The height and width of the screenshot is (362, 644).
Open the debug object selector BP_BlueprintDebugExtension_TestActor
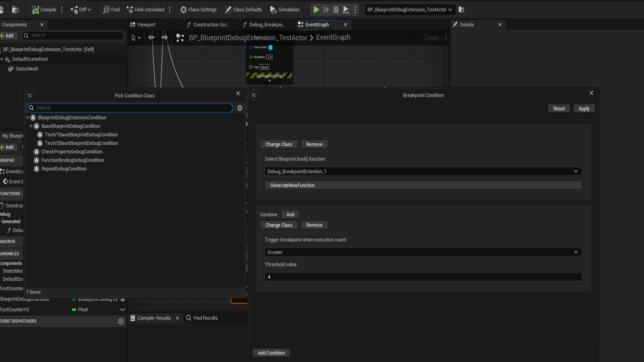[x=409, y=10]
